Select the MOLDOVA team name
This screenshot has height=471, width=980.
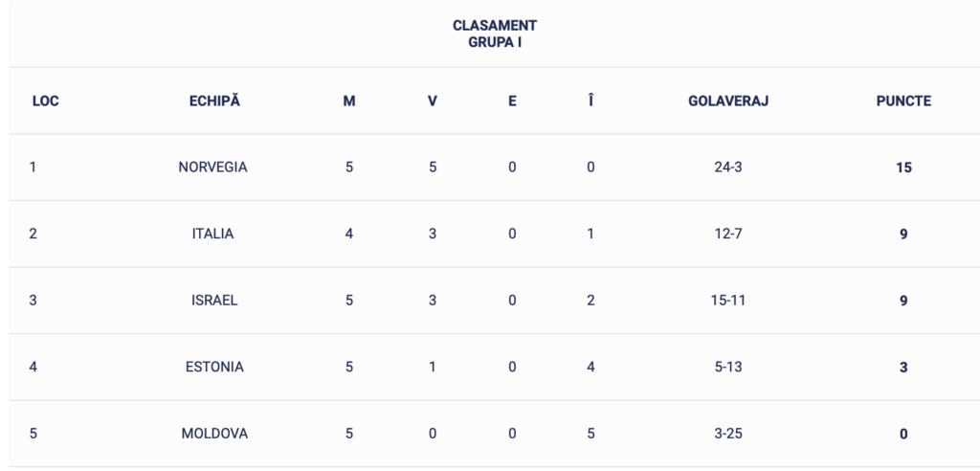tap(214, 434)
